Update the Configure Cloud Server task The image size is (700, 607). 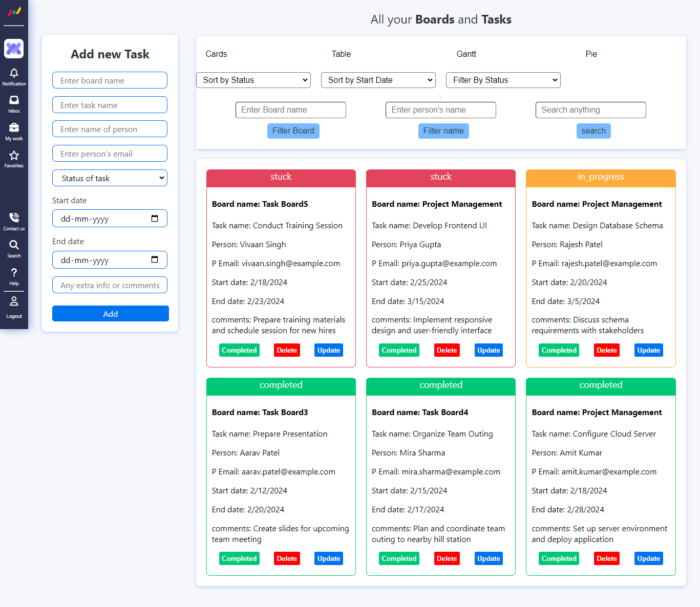[649, 558]
